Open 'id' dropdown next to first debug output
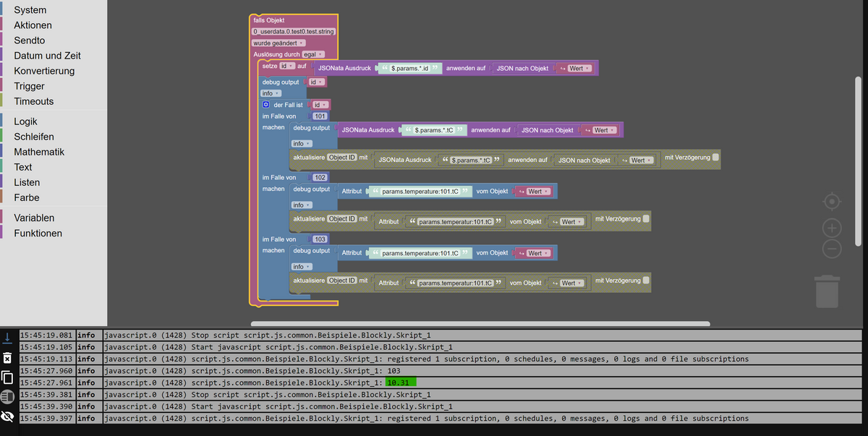Image resolution: width=868 pixels, height=436 pixels. (317, 82)
